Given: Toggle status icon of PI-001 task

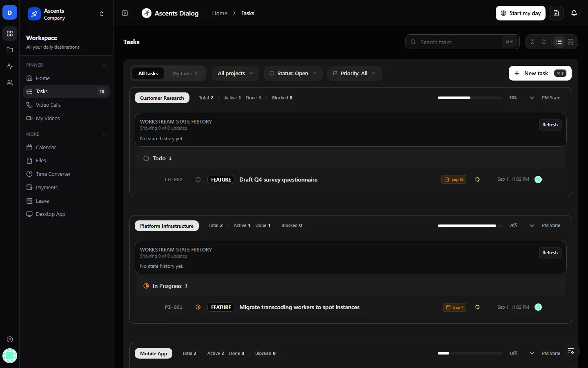Looking at the screenshot, I should pos(198,307).
